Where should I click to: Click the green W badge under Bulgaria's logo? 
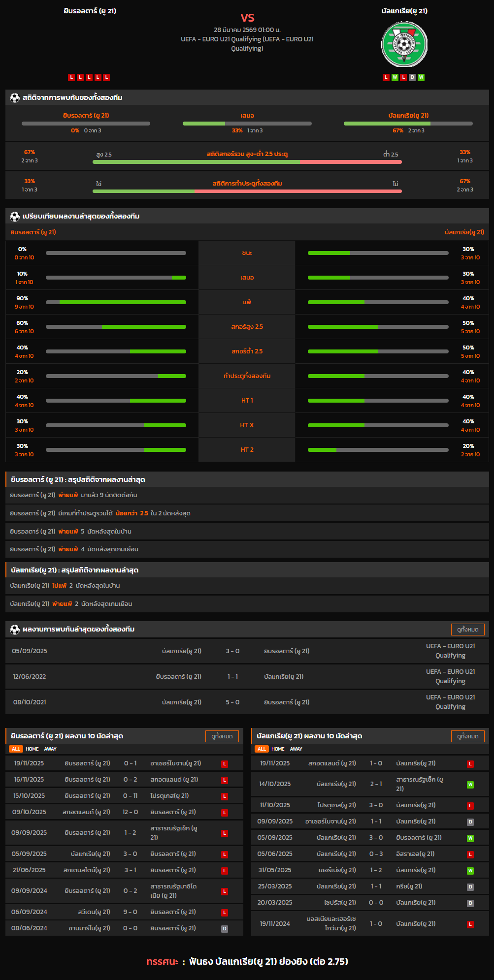coord(395,77)
